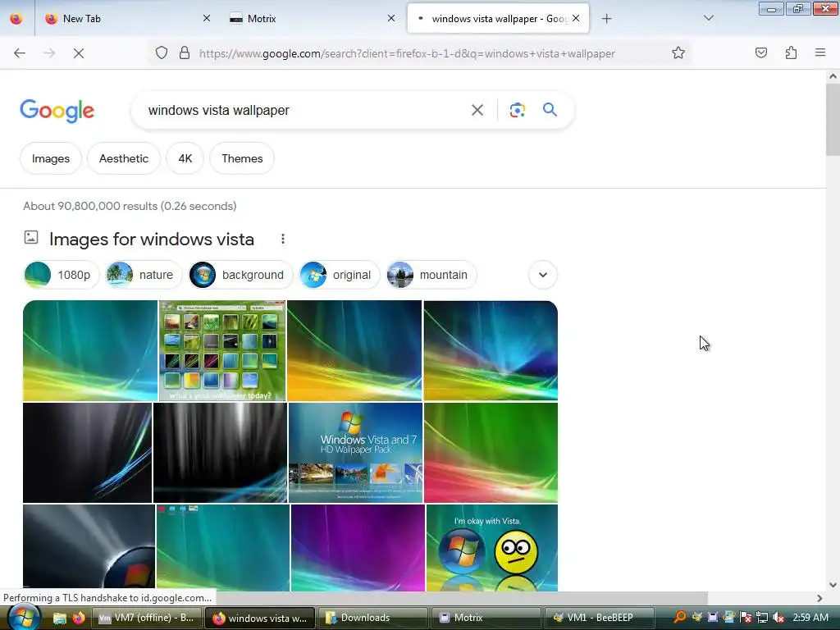
Task: Open the three-dot menu beside Images heading
Action: (283, 240)
